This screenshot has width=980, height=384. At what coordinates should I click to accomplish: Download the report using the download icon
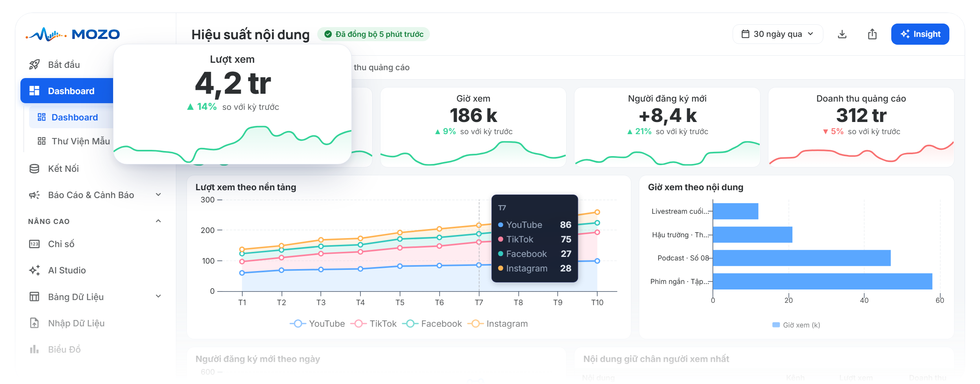(842, 34)
